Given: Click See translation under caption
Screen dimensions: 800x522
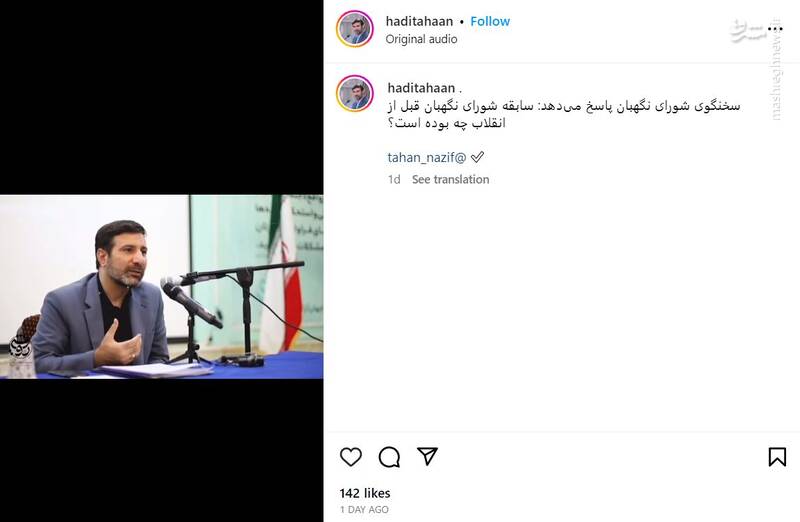Looking at the screenshot, I should click(451, 180).
